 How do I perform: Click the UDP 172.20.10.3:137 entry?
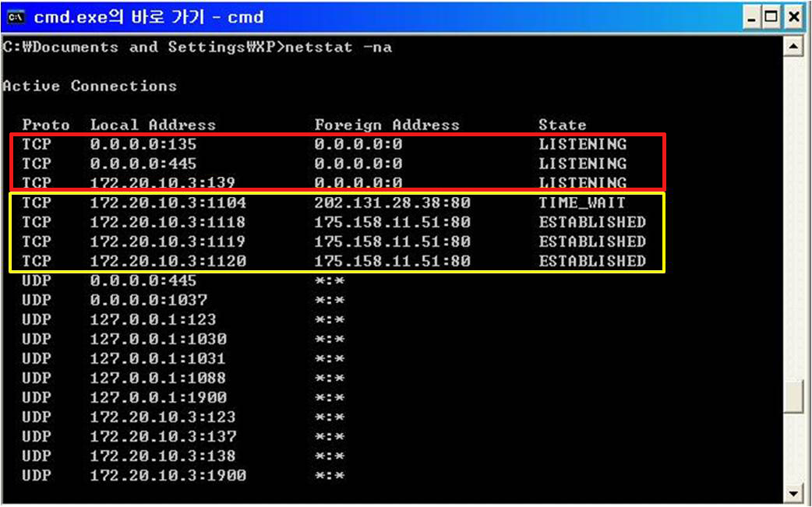click(163, 436)
